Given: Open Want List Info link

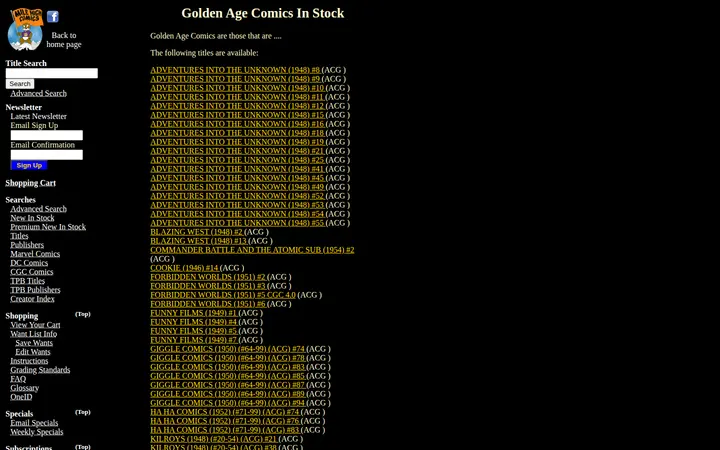Looking at the screenshot, I should pyautogui.click(x=34, y=334).
